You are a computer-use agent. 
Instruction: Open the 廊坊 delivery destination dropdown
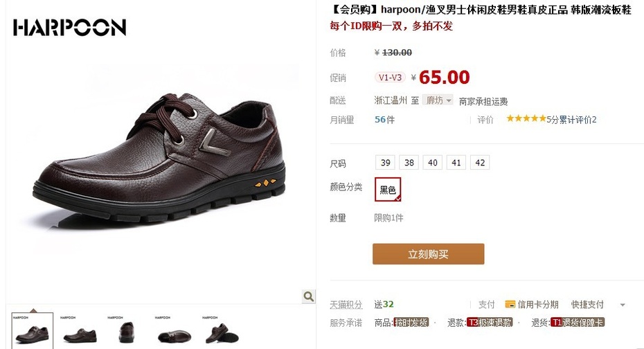438,100
